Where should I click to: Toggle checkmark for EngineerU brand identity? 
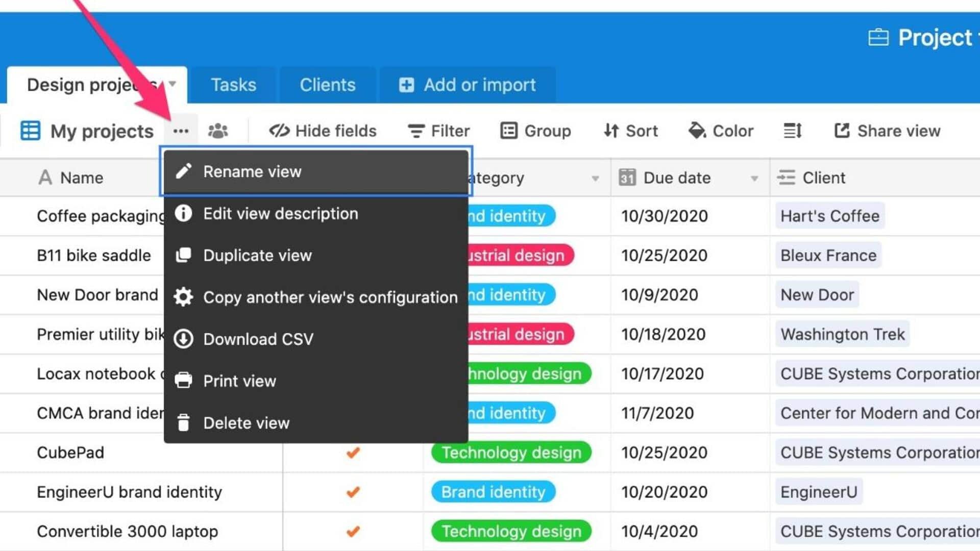tap(352, 492)
